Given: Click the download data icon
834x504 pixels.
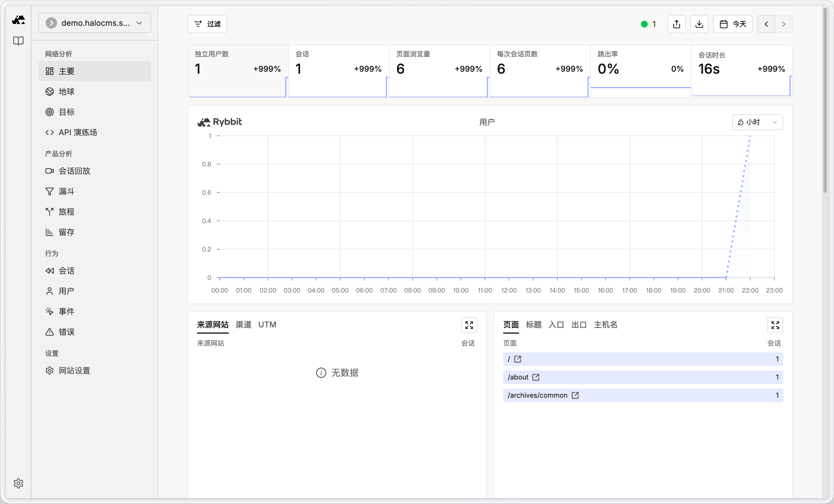Looking at the screenshot, I should pos(699,24).
